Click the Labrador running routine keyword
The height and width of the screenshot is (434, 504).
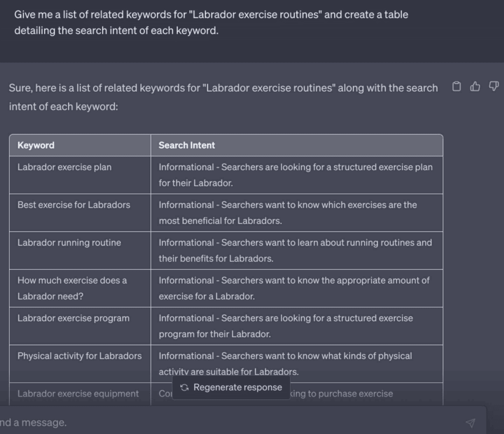(x=69, y=243)
